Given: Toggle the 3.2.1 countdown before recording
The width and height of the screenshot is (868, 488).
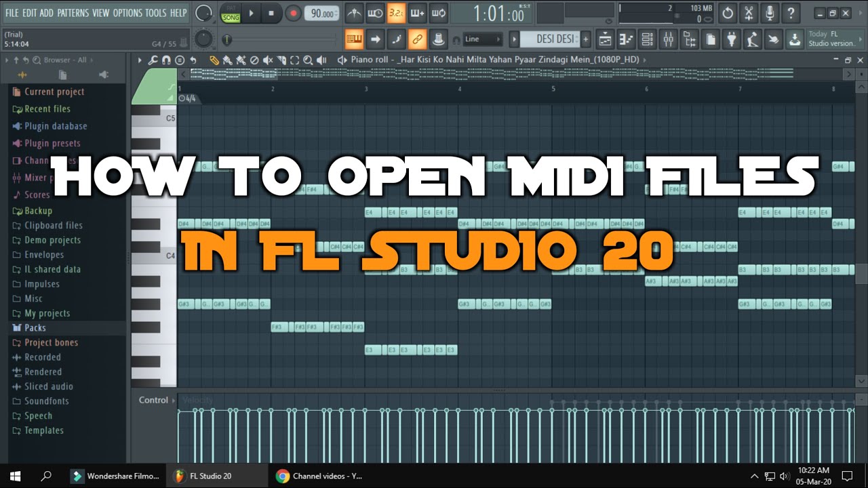Looking at the screenshot, I should [396, 13].
